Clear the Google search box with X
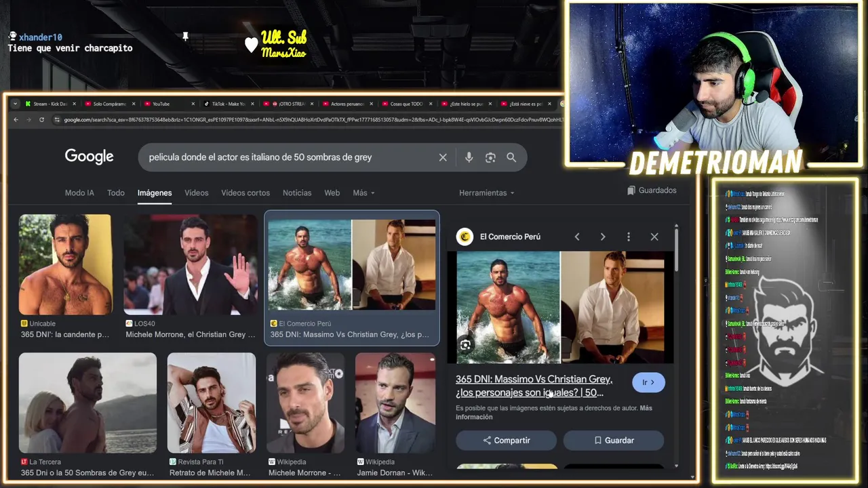Image resolution: width=868 pixels, height=488 pixels. [x=443, y=157]
